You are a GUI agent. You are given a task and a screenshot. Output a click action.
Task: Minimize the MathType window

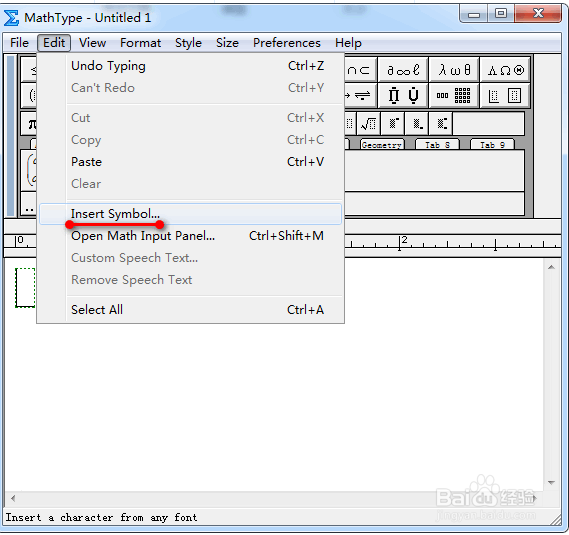(x=474, y=15)
